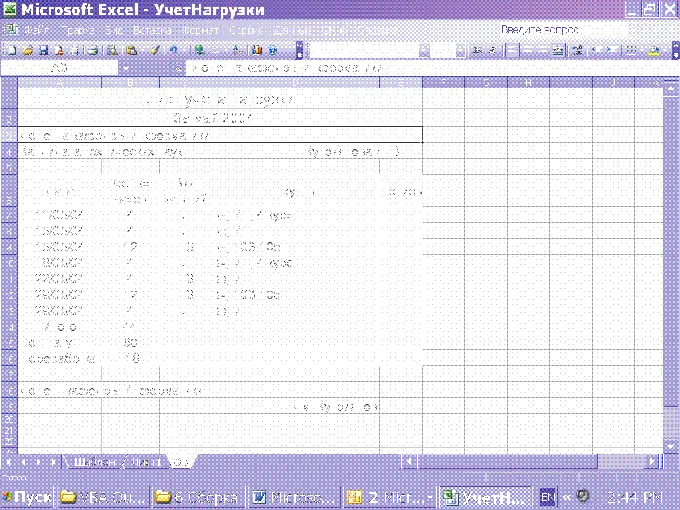Click the Print icon in the toolbar
The width and height of the screenshot is (680, 510).
point(92,51)
